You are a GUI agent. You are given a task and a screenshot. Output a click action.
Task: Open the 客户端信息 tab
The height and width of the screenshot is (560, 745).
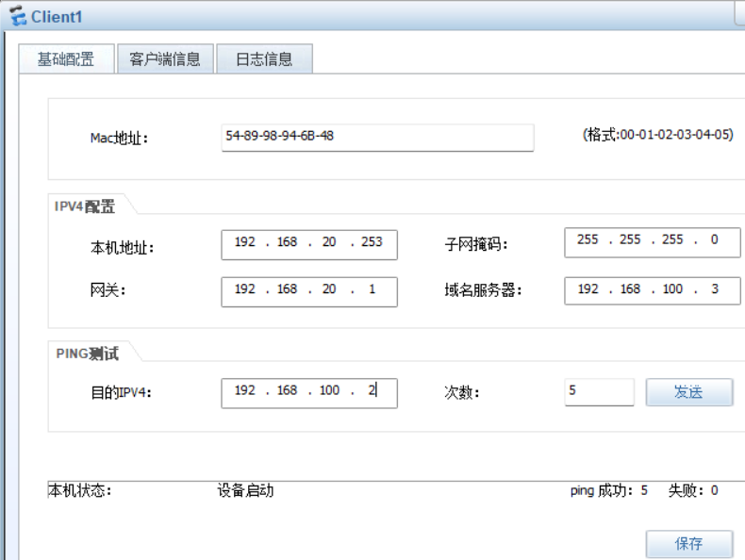(165, 59)
